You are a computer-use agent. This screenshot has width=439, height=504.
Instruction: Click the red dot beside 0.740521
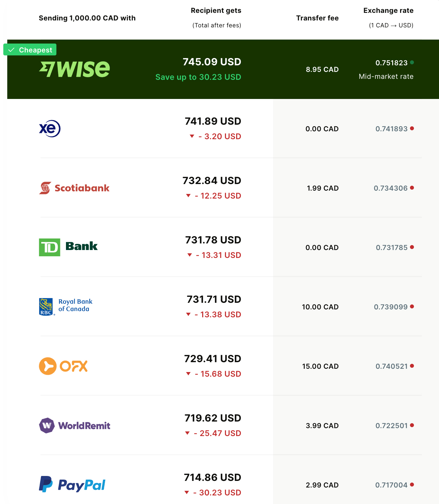[412, 366]
